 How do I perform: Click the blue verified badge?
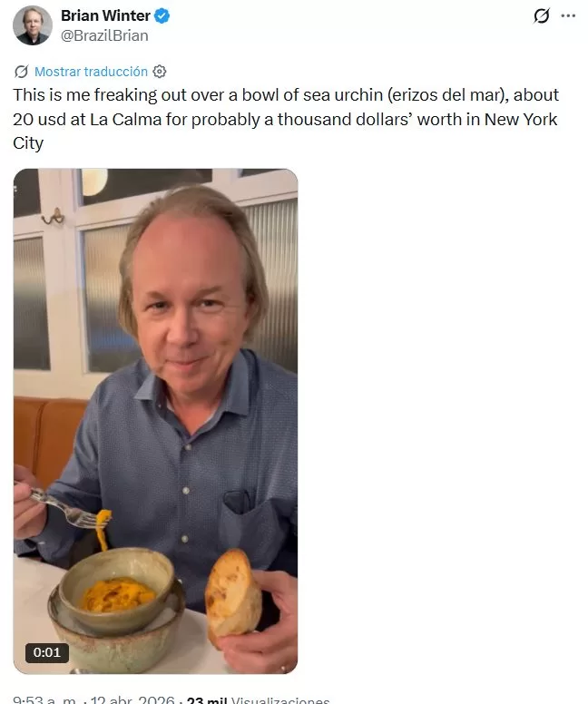(162, 16)
